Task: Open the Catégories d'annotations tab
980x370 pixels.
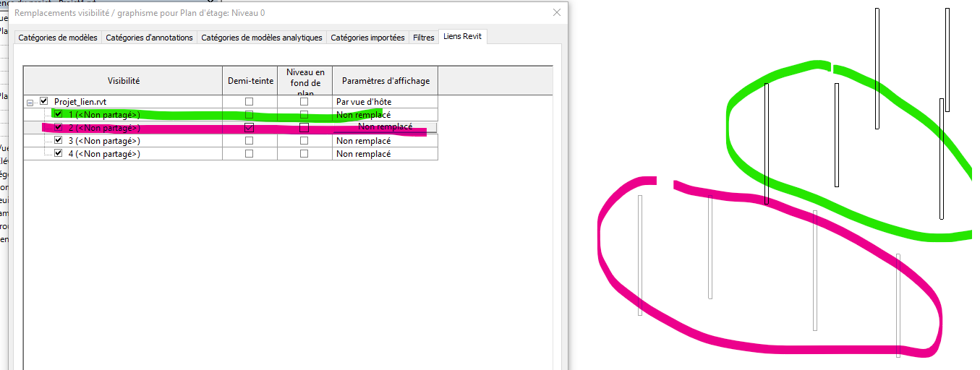Action: (150, 38)
